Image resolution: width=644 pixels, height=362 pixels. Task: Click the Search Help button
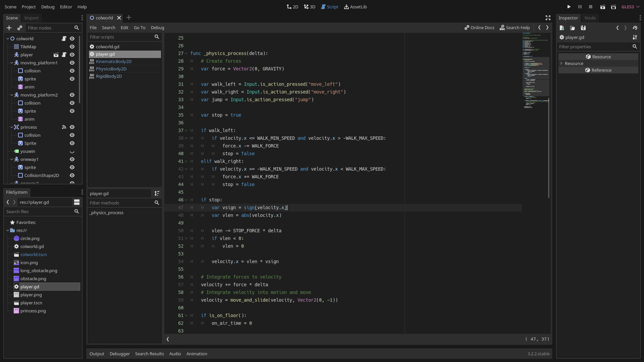(x=515, y=27)
